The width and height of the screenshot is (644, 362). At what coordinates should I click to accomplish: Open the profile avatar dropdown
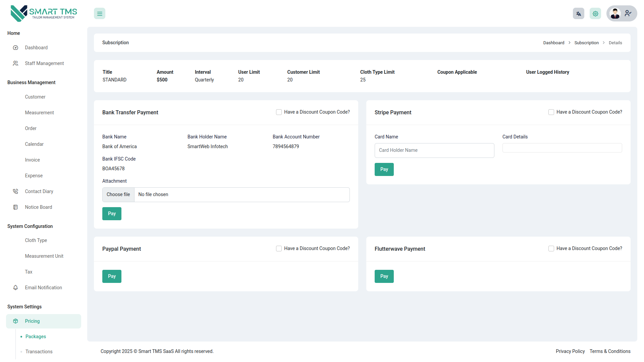[615, 13]
